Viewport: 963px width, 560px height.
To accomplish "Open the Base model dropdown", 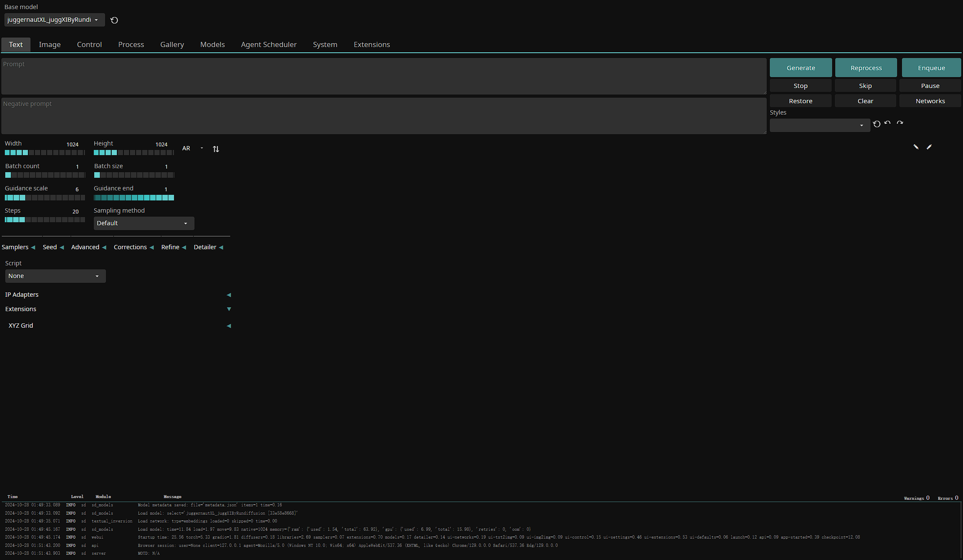I will (x=55, y=20).
